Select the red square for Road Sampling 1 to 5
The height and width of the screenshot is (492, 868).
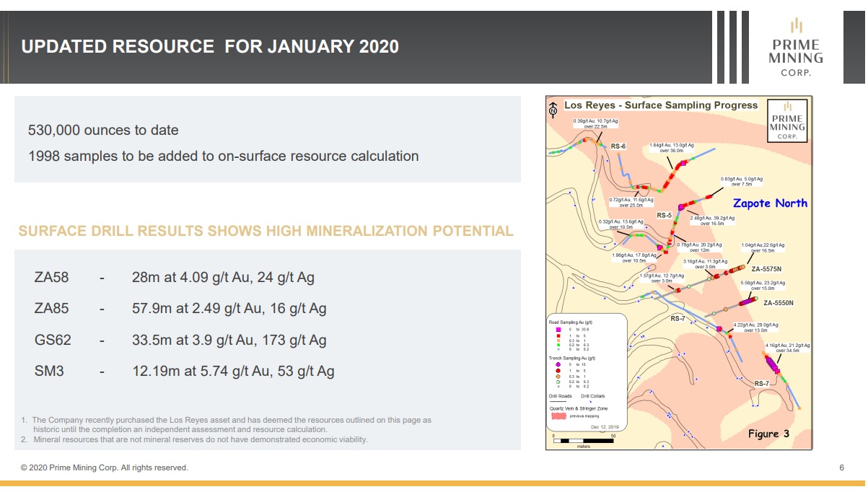pos(559,335)
